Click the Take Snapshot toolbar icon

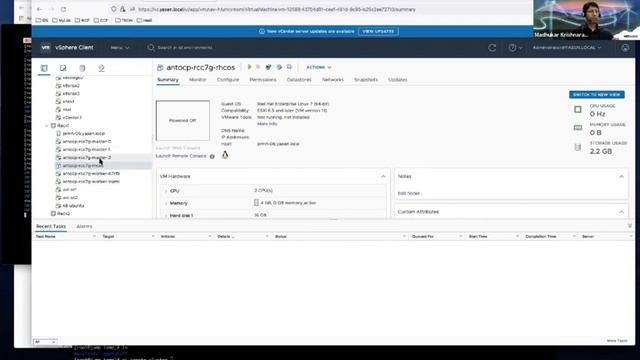coord(289,67)
